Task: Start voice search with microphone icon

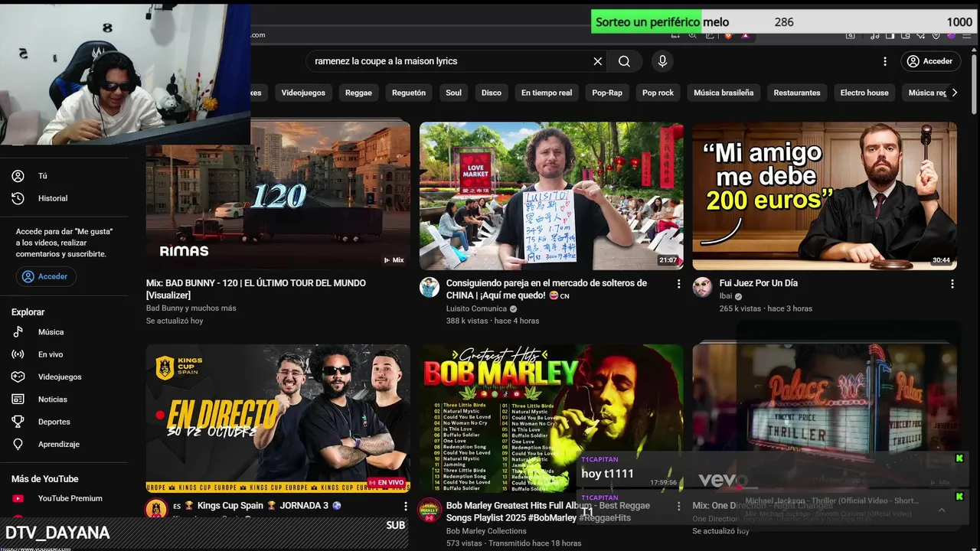Action: coord(662,61)
